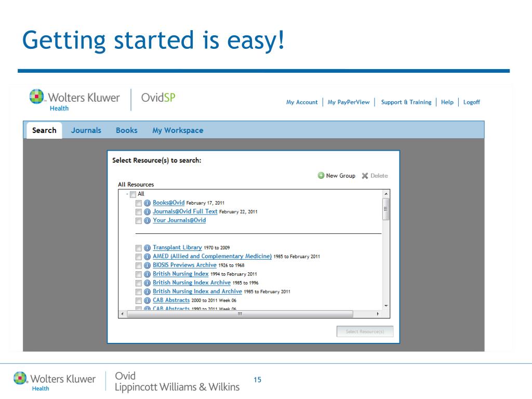
Task: Click the info icon beside Books@Ovid
Action: pyautogui.click(x=147, y=203)
